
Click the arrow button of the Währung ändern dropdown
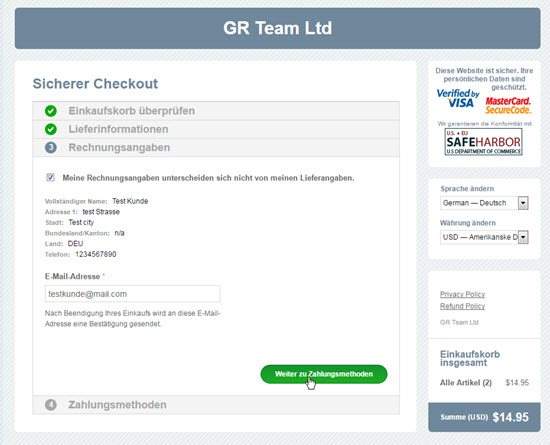(x=523, y=237)
